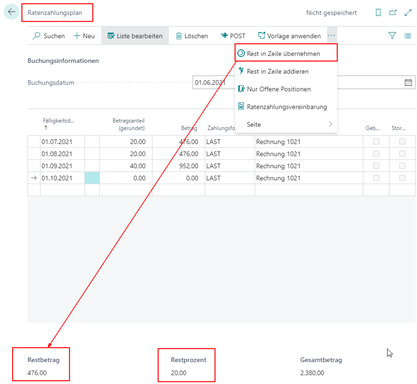Open the filter pane icon

coord(392,35)
